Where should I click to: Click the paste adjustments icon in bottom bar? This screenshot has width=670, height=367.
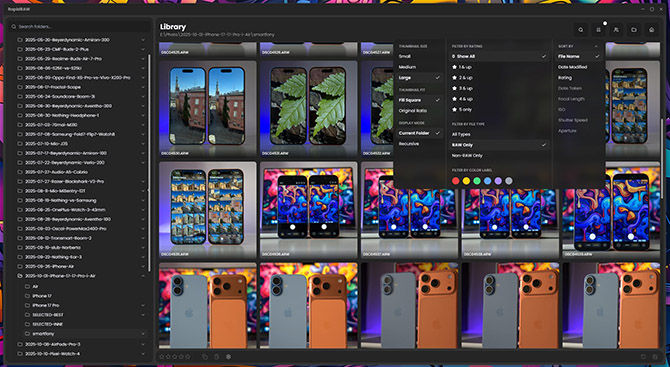click(216, 356)
